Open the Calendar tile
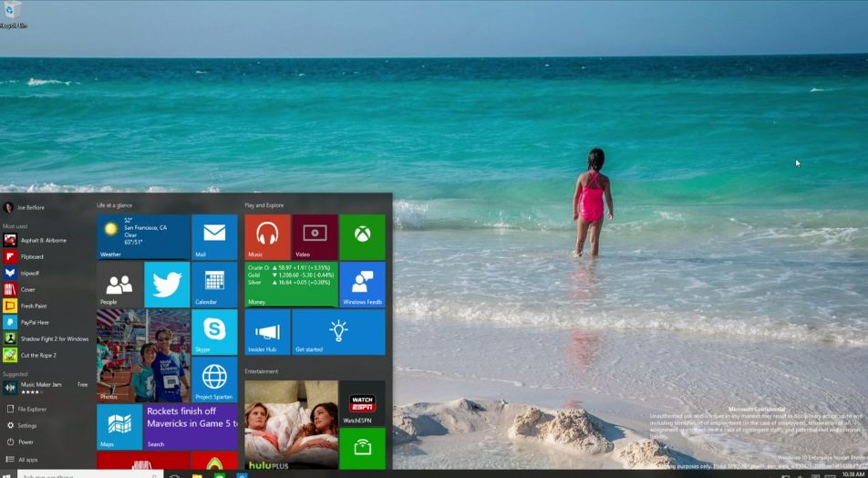The image size is (868, 478). 215,285
